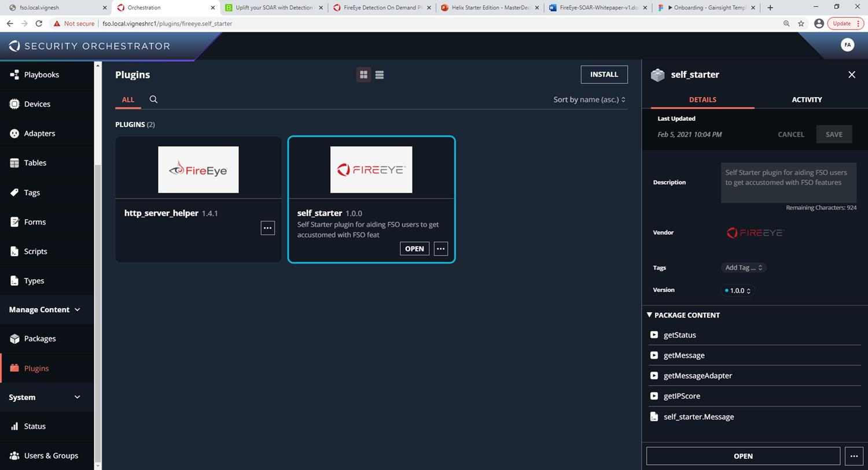
Task: Close the self_starter details panel
Action: 852,75
